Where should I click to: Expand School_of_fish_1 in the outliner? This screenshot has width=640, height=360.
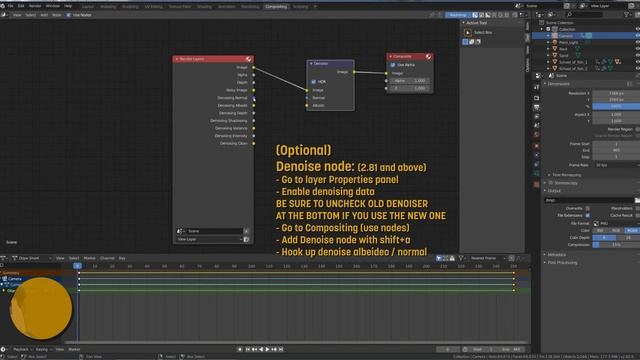click(x=548, y=62)
